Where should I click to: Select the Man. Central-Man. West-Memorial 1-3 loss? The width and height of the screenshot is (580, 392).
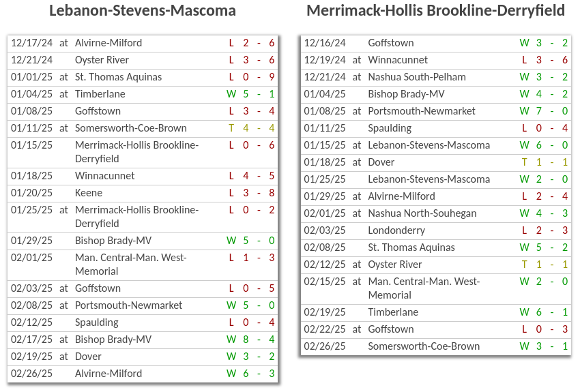point(130,265)
